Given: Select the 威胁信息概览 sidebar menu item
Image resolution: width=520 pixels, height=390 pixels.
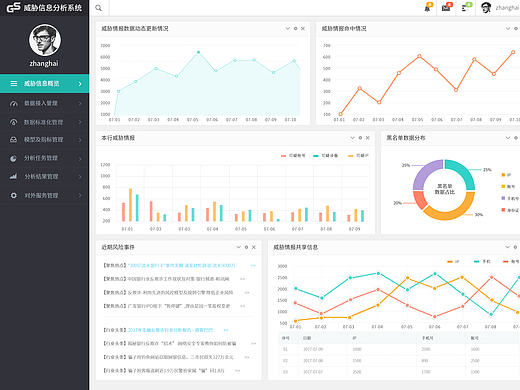Looking at the screenshot, I should click(44, 83).
